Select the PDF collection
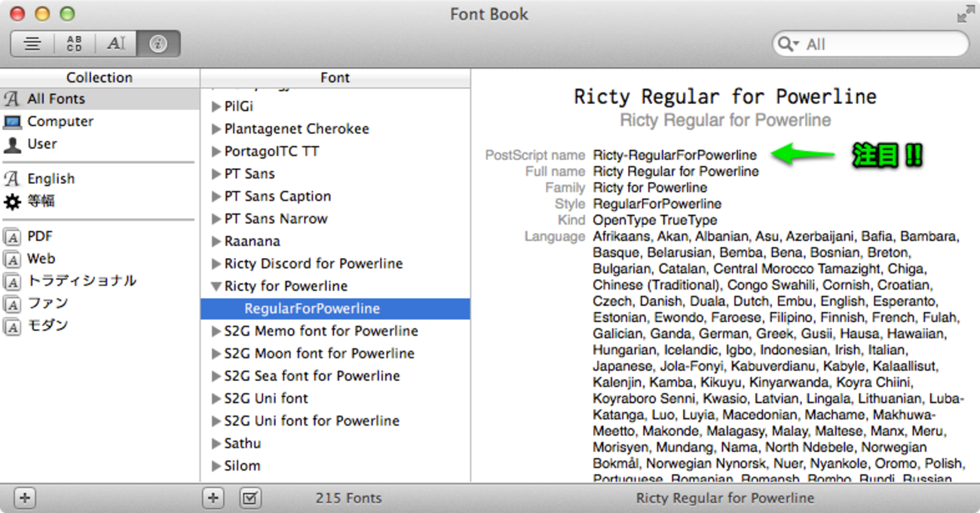980x513 pixels. click(x=100, y=236)
